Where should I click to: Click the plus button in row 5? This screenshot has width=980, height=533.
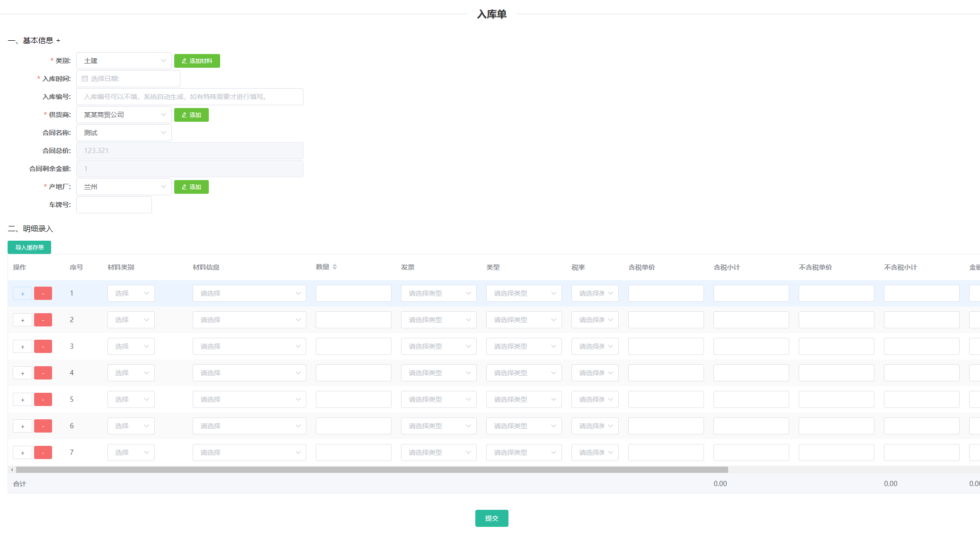[x=22, y=400]
